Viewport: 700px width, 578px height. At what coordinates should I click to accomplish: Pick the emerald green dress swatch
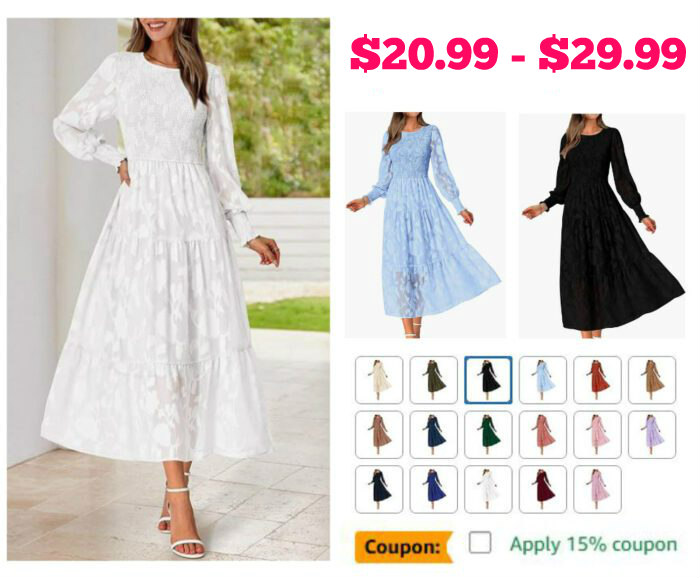point(488,435)
